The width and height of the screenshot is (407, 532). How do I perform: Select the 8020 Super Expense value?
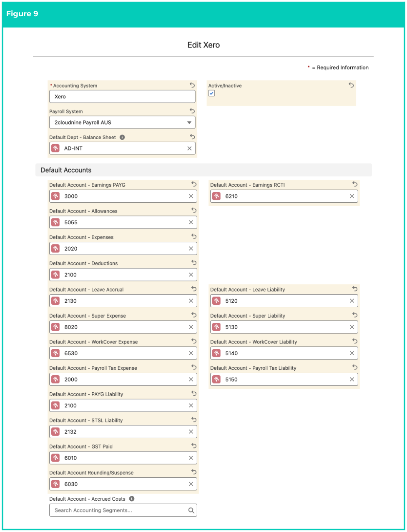(x=71, y=327)
